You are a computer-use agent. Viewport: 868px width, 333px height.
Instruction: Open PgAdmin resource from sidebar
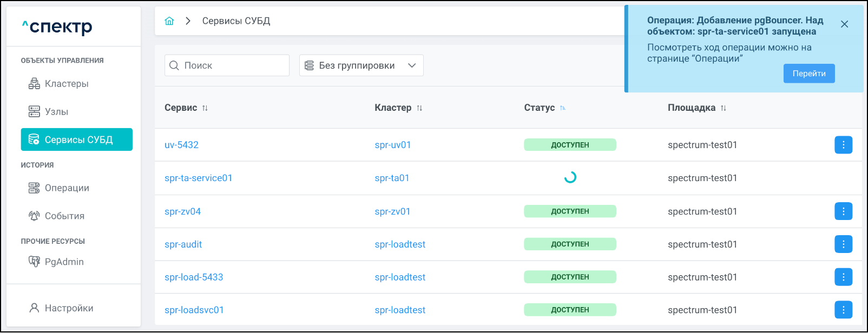(x=64, y=262)
